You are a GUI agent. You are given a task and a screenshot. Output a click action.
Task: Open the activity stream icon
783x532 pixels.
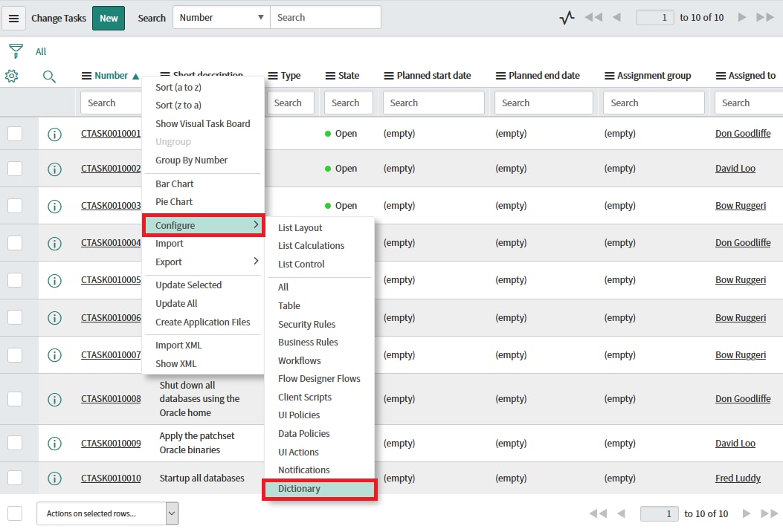pos(567,16)
